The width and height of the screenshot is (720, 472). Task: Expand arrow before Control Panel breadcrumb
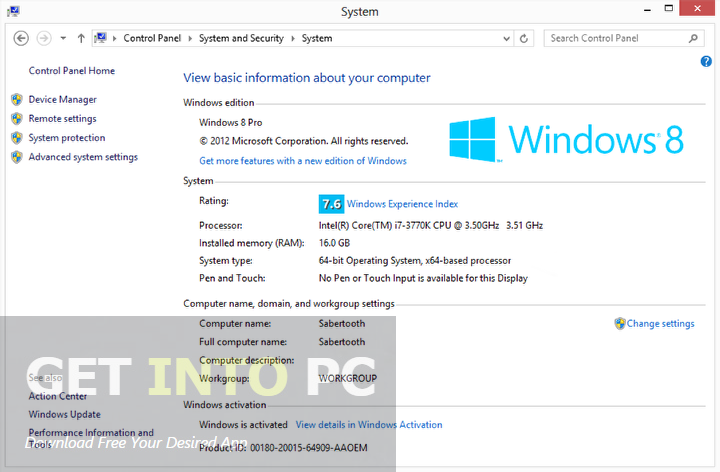pyautogui.click(x=114, y=39)
